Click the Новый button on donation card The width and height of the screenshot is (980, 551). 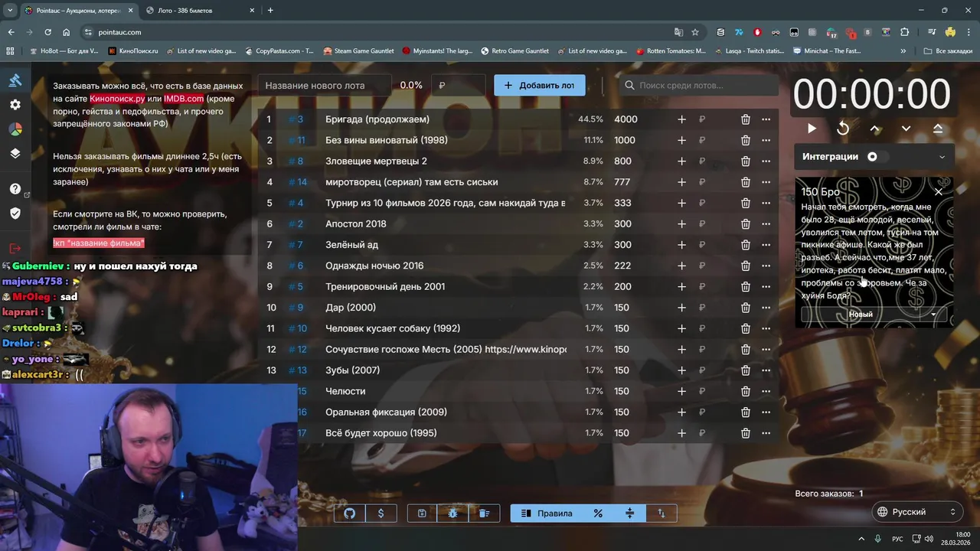[861, 314]
